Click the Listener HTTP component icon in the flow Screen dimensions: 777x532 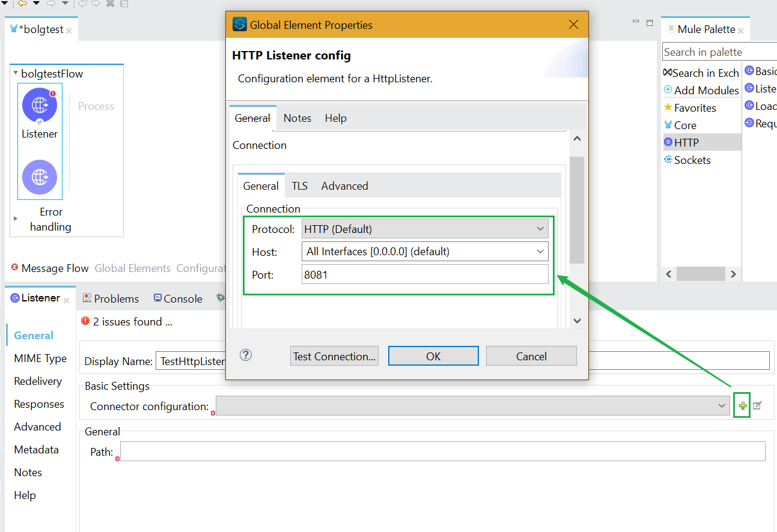point(40,105)
